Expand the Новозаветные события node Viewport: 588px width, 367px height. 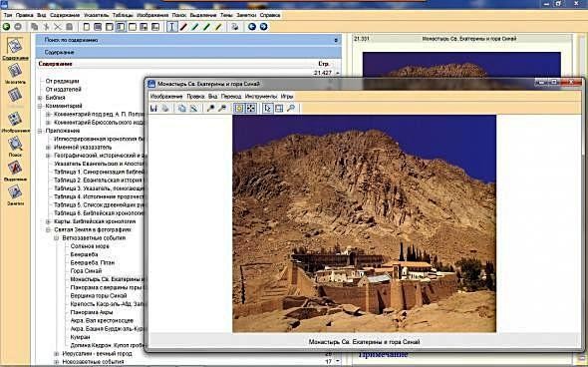pos(57,362)
